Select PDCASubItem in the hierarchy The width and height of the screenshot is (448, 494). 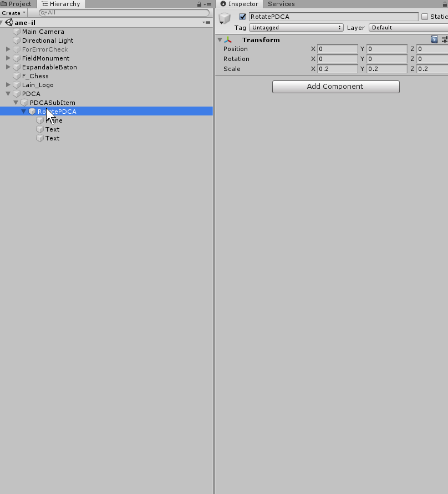53,102
